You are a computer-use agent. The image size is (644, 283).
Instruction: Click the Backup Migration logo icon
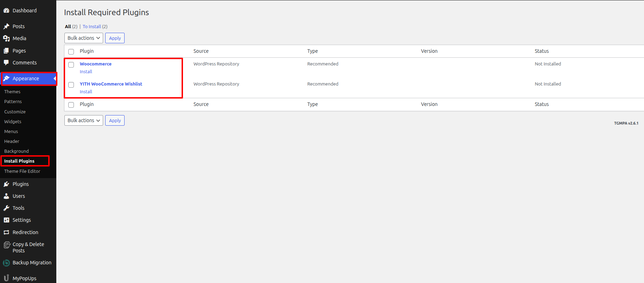point(6,263)
